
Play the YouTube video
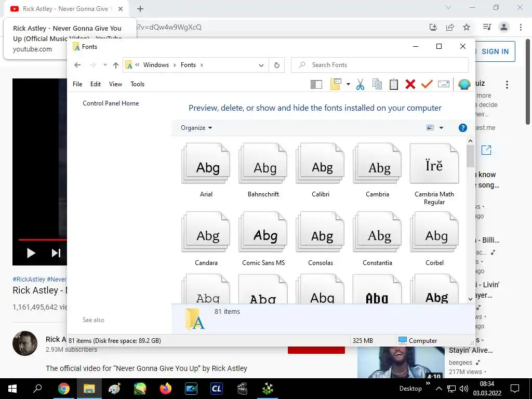[31, 253]
